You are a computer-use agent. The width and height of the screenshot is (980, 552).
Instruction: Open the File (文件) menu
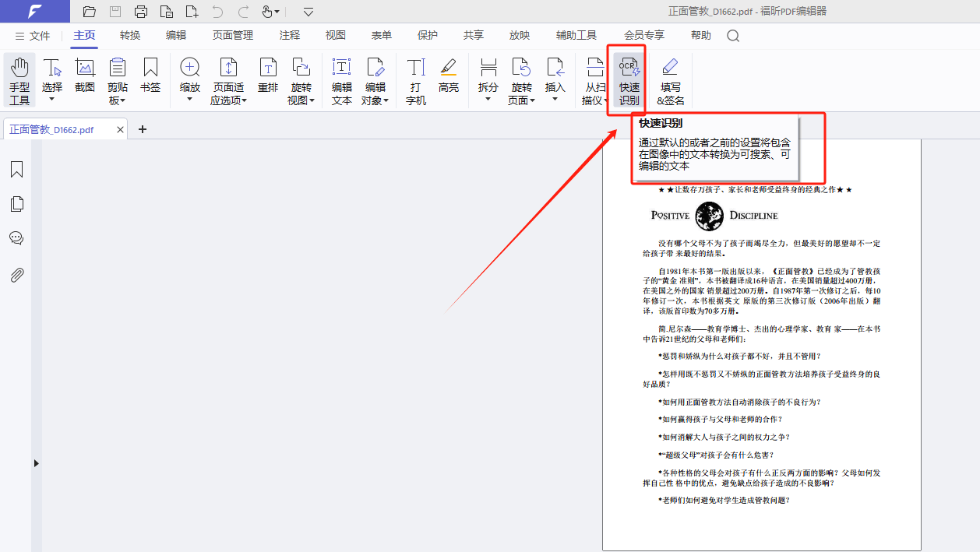click(32, 36)
